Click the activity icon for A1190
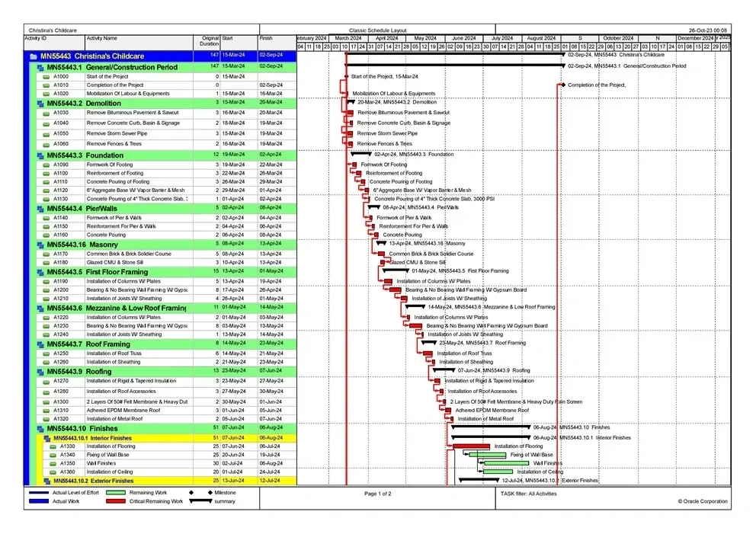Viewport: 756px width, 534px height. (46, 281)
